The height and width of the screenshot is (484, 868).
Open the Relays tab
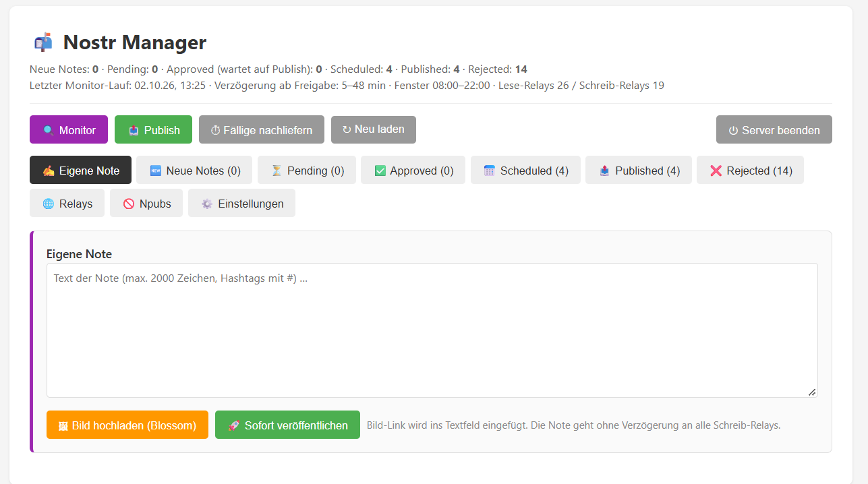[x=67, y=203]
